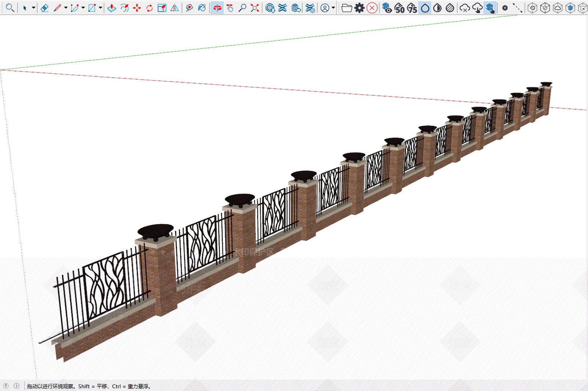Click the cloud with X icon

465,8
